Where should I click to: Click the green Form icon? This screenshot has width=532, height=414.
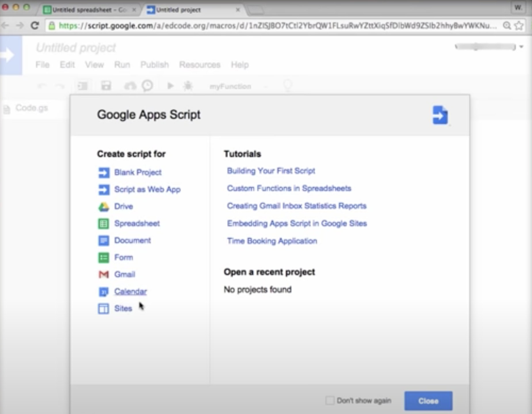pyautogui.click(x=104, y=258)
